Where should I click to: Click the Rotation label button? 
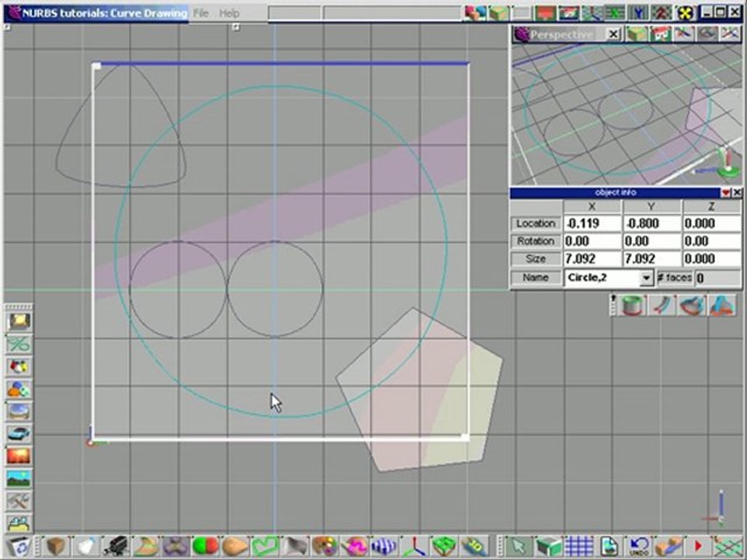click(536, 241)
